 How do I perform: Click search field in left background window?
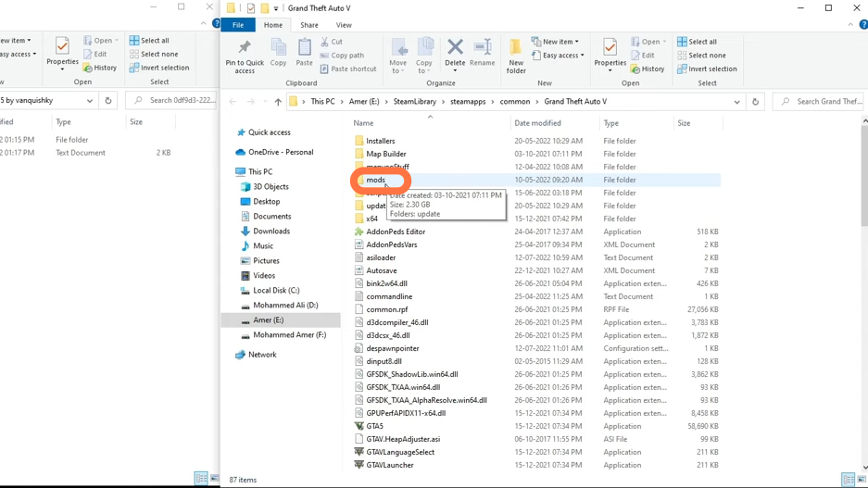click(x=172, y=100)
